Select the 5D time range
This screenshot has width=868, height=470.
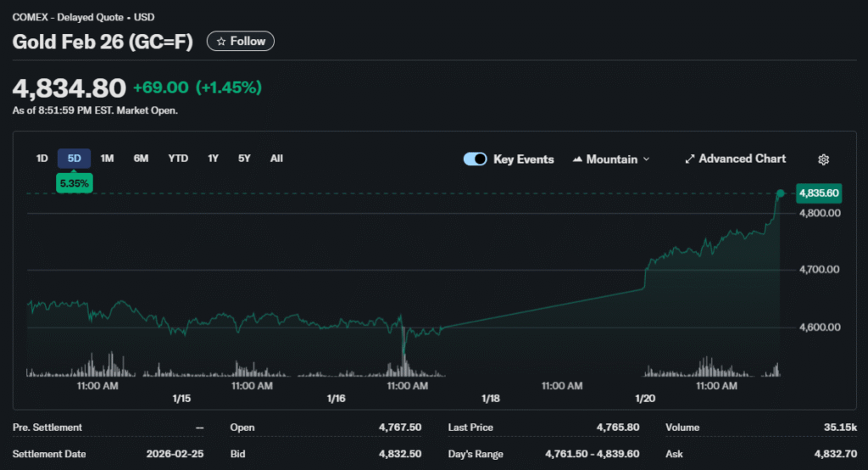[x=74, y=159]
